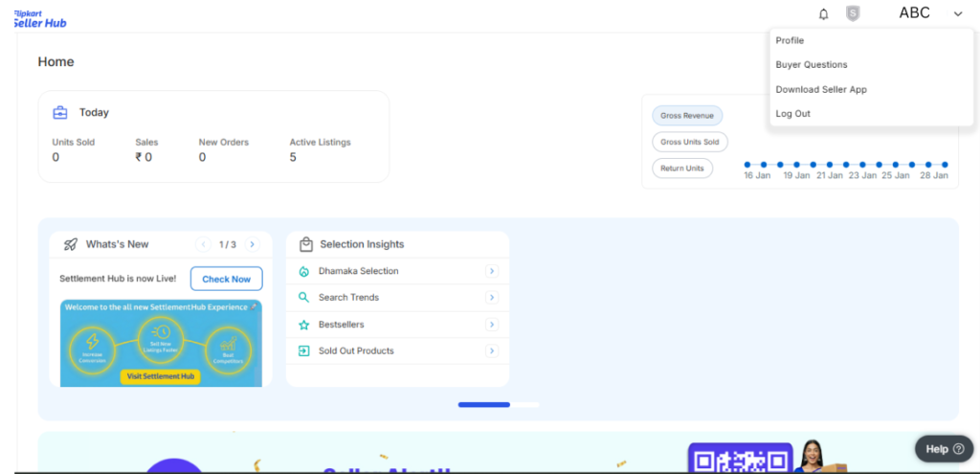The image size is (980, 474).
Task: Select the Gross Revenue chart filter
Action: [x=687, y=116]
